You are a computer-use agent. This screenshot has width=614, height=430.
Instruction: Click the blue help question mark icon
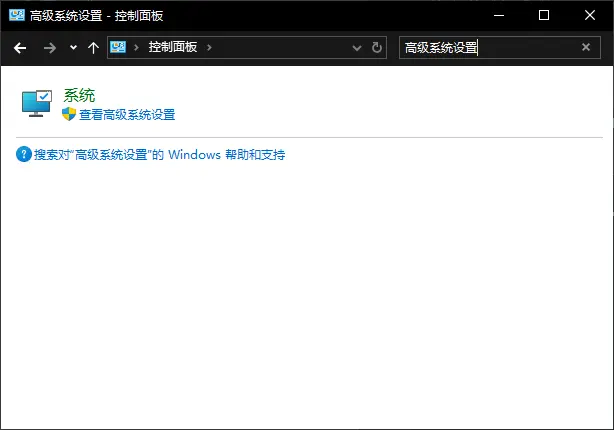pyautogui.click(x=24, y=155)
